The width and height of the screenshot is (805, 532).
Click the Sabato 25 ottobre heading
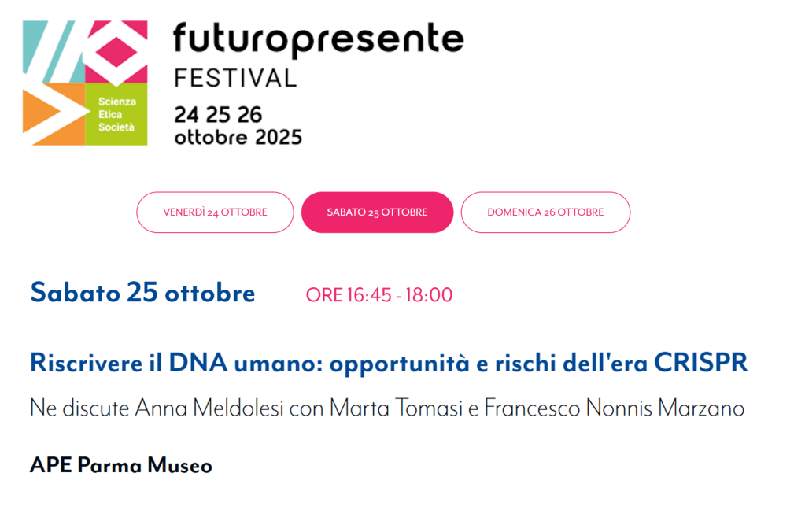pyautogui.click(x=142, y=294)
